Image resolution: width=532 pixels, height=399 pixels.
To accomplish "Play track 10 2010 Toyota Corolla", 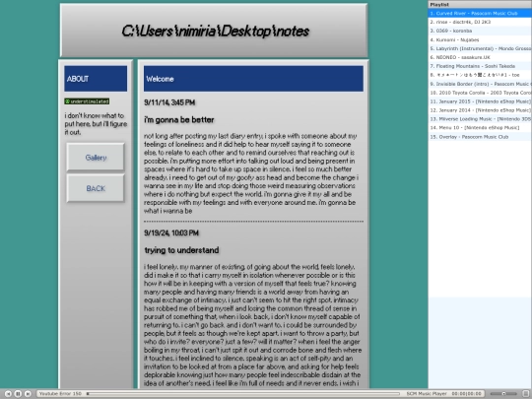I will click(x=480, y=93).
